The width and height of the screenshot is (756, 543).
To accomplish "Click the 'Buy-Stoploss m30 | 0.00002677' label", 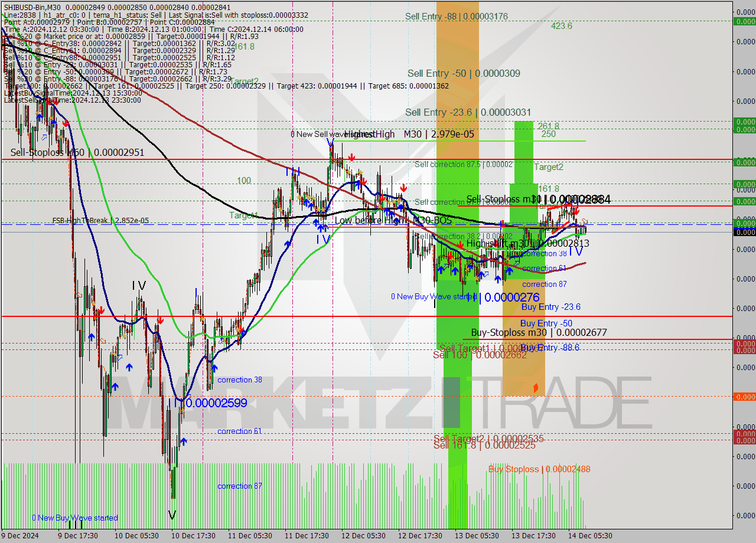I will pyautogui.click(x=539, y=332).
